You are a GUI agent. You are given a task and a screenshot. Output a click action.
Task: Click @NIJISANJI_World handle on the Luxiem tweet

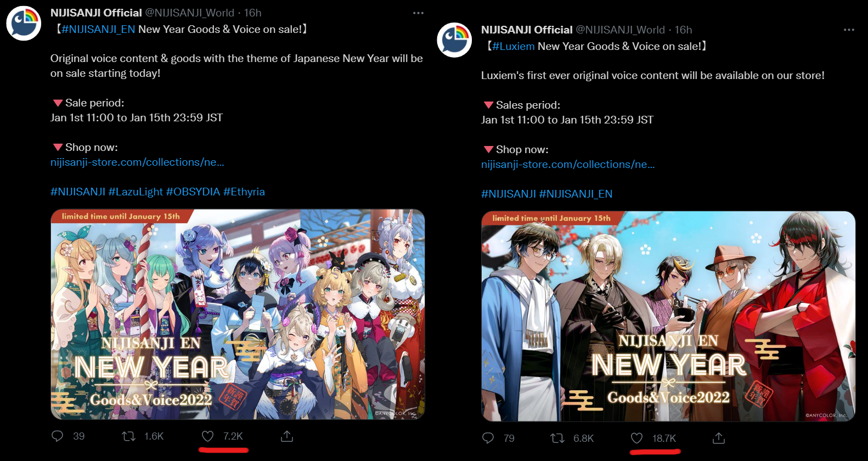point(621,30)
